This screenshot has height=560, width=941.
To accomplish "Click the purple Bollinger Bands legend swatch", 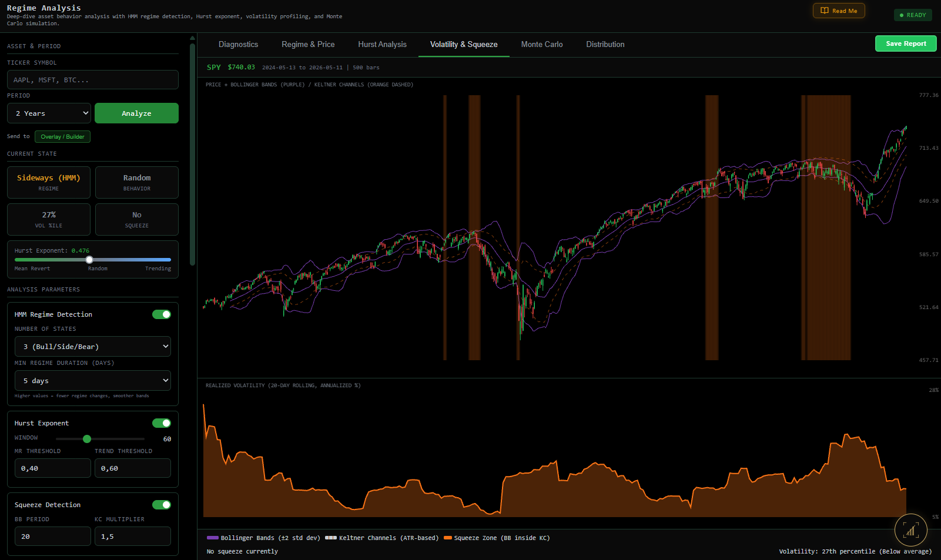I will click(213, 538).
